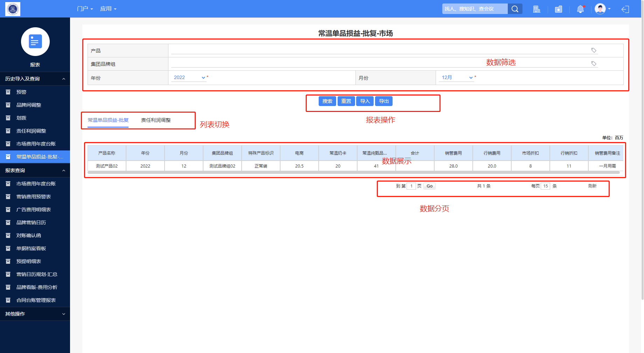
Task: Open the 年份 dropdown showing 2022
Action: coord(189,77)
